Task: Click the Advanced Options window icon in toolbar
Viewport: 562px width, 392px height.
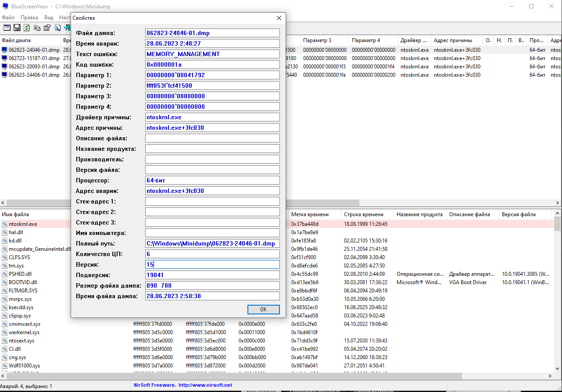Action: [x=7, y=28]
